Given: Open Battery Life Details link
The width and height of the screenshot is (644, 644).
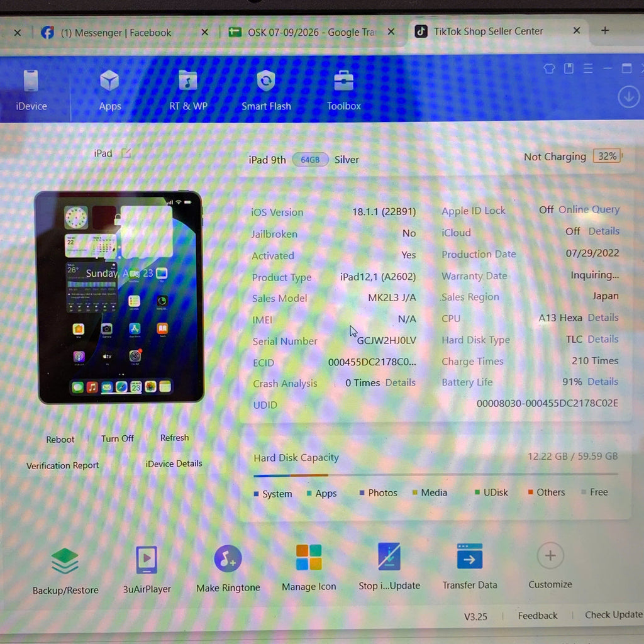Looking at the screenshot, I should tap(603, 382).
